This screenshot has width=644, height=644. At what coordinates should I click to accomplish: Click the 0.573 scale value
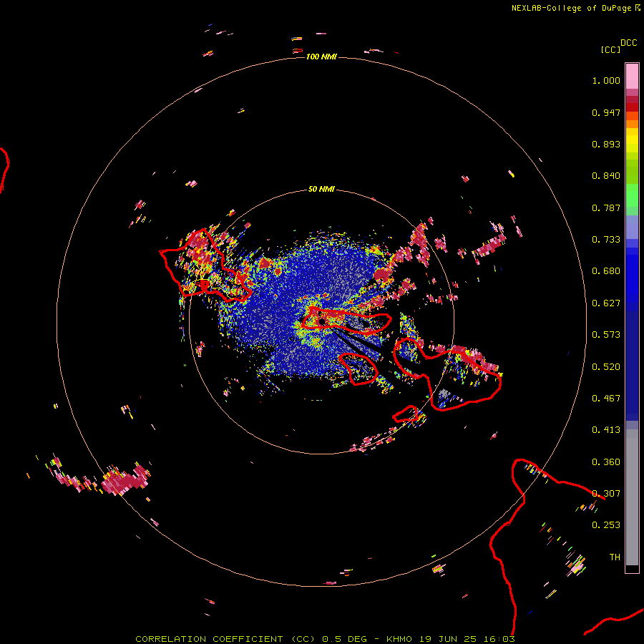606,335
